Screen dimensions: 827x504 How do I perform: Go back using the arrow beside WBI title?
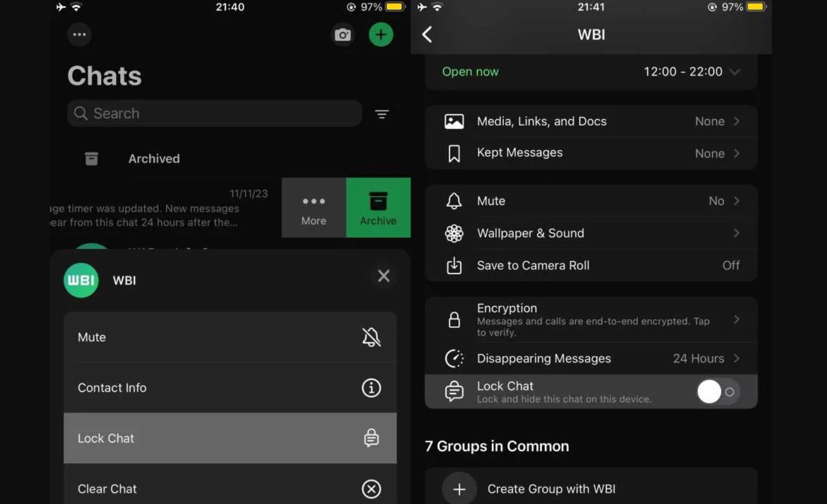427,34
